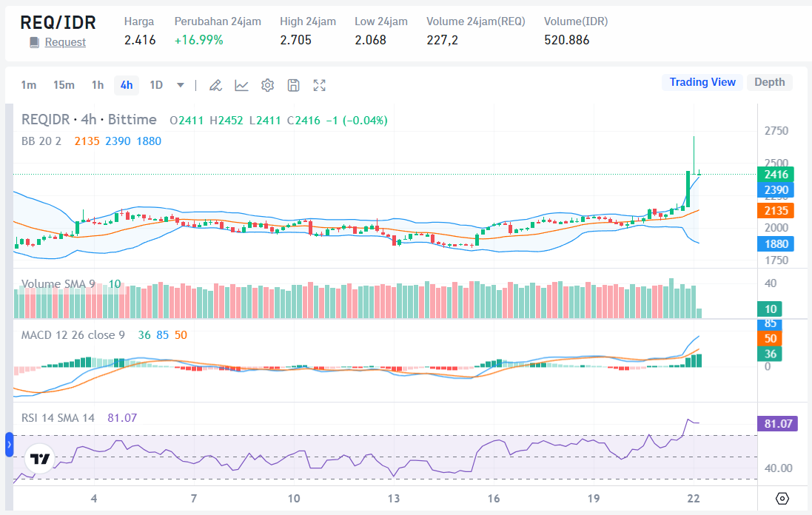Click the TradingView logo badge
Viewport: 812px width, 515px height.
(39, 459)
